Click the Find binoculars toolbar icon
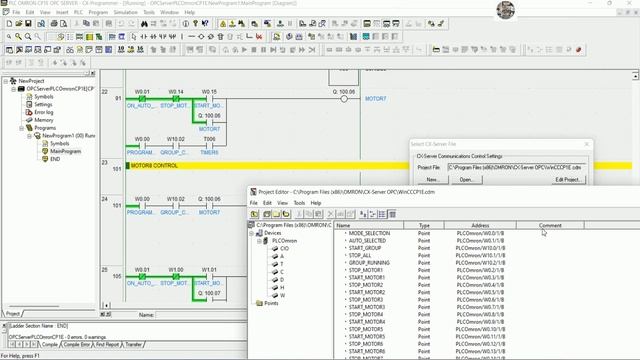The height and width of the screenshot is (360, 640). coord(144,24)
